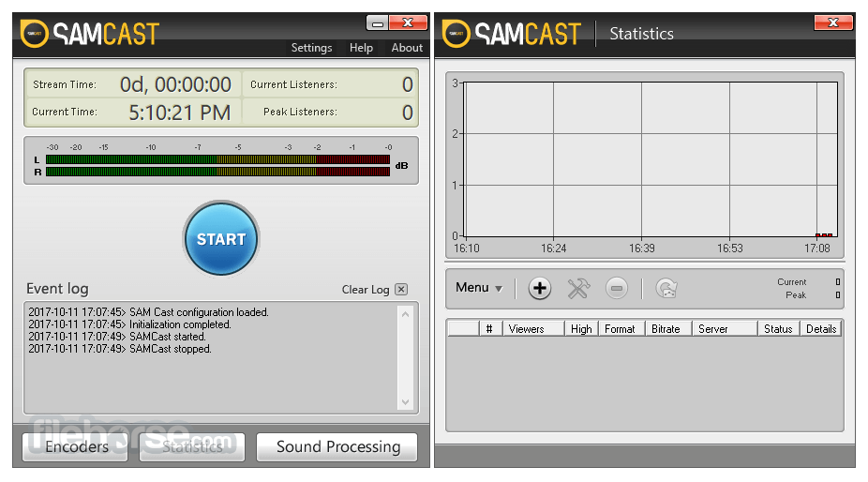Refresh statistics with the refresh icon
Viewport: 868px width, 482px height.
click(666, 289)
